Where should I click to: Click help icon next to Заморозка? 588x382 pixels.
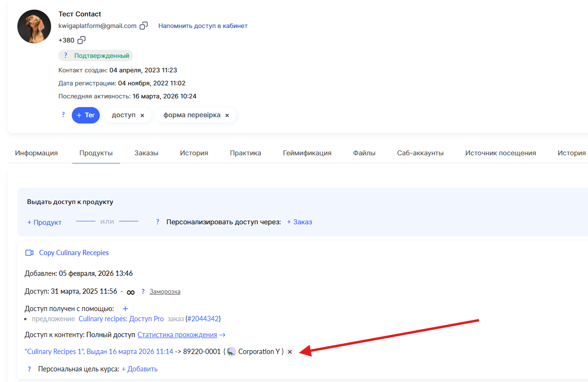(143, 292)
